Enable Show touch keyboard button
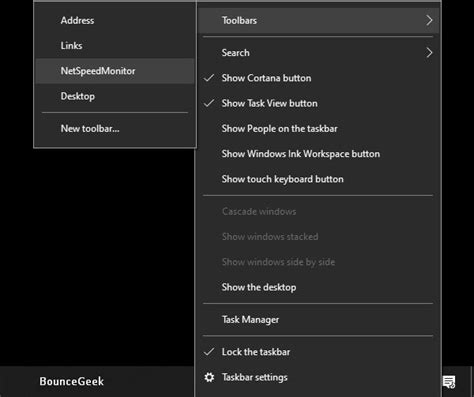Screen dimensions: 474x397 click(x=318, y=179)
